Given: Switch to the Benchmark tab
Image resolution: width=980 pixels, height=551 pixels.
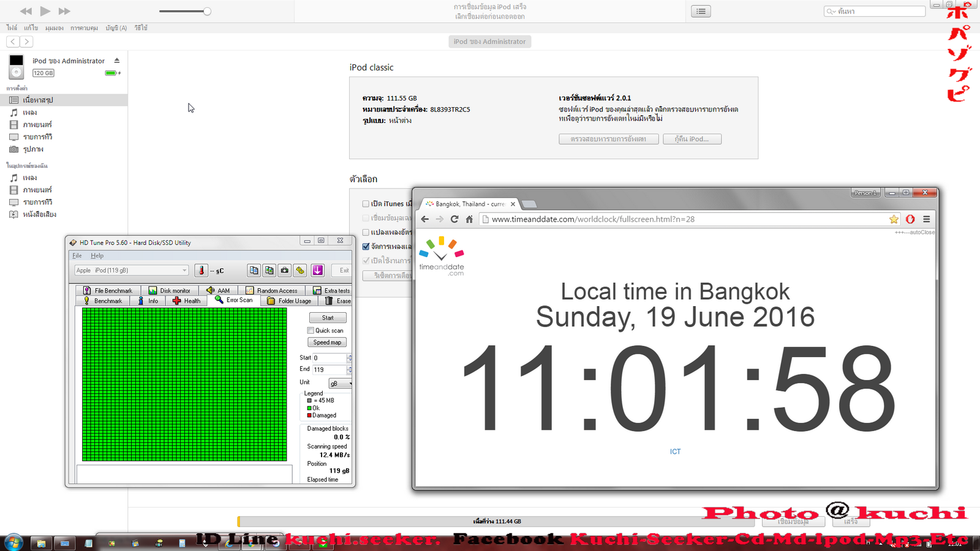Looking at the screenshot, I should point(103,301).
